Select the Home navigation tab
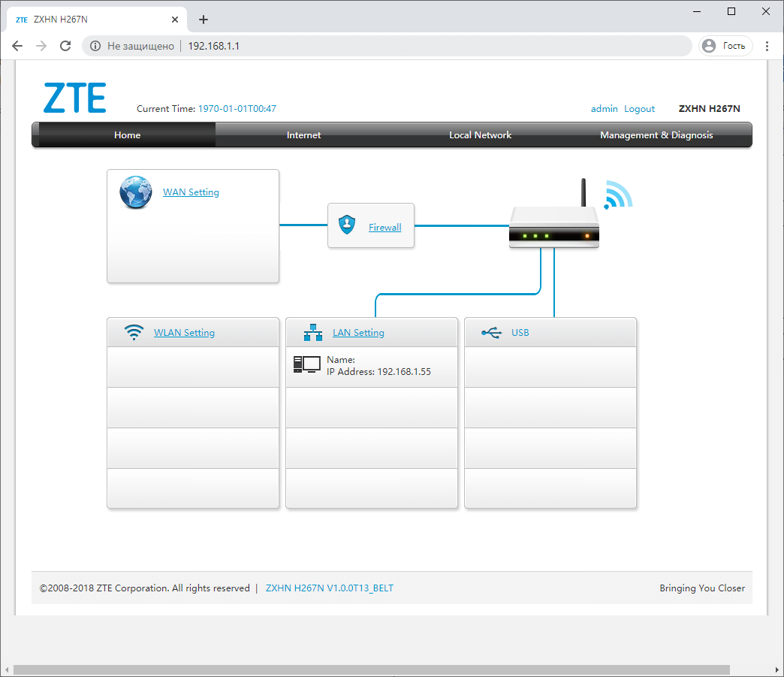The image size is (784, 677). click(127, 135)
